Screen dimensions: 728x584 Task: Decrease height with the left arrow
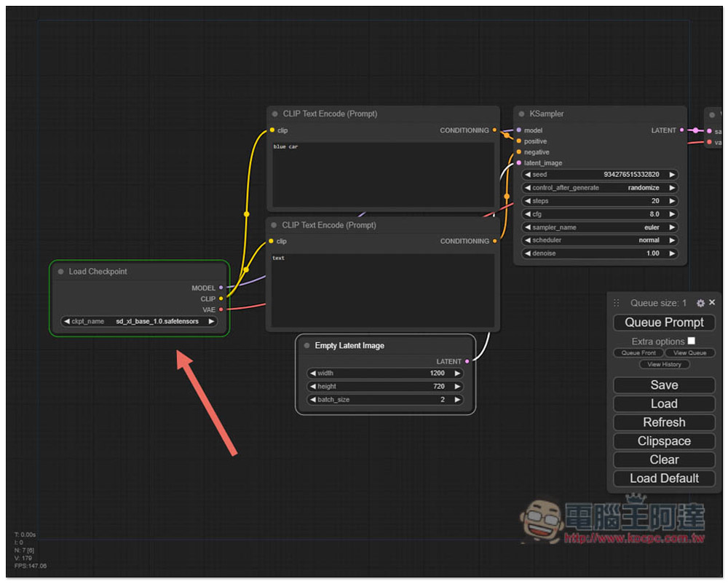[312, 387]
